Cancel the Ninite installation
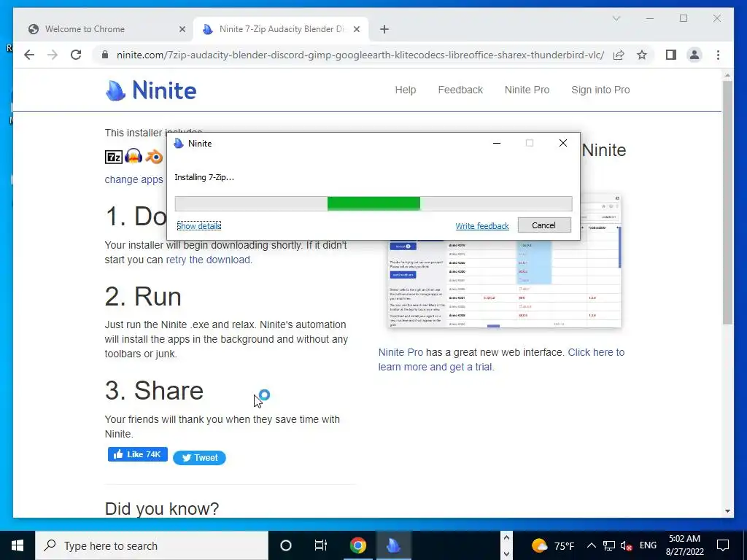 click(x=544, y=225)
